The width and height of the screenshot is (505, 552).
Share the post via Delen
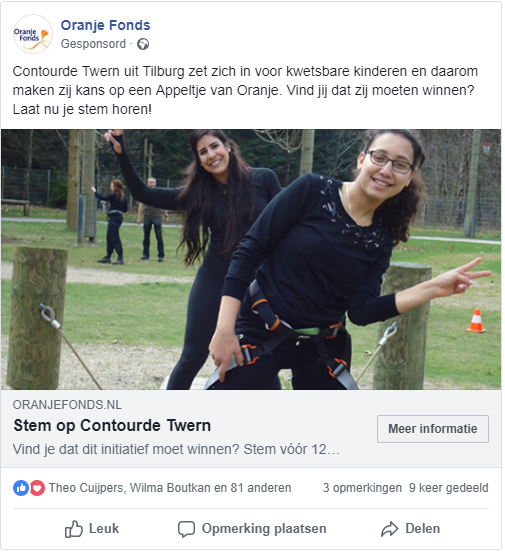click(x=411, y=529)
